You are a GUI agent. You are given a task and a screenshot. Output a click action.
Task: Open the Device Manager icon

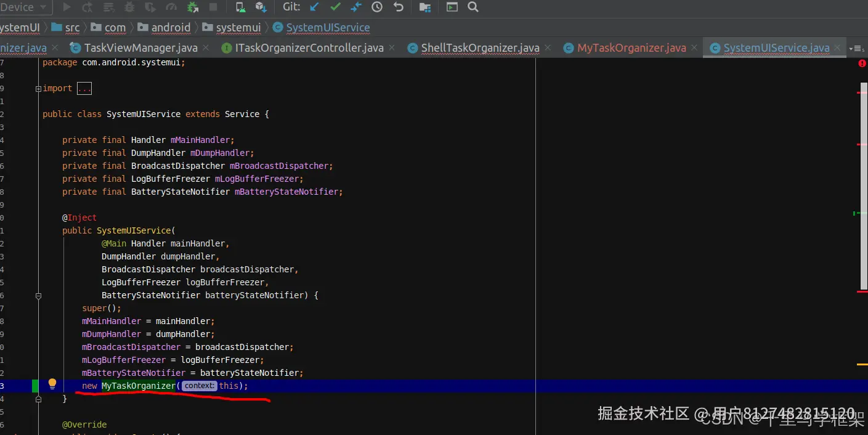click(x=240, y=7)
